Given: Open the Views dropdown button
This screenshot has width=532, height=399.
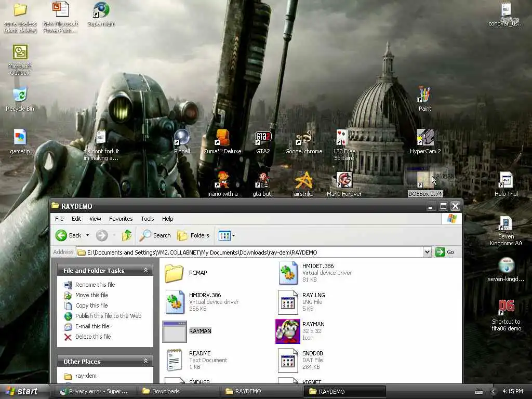Looking at the screenshot, I should pyautogui.click(x=227, y=235).
